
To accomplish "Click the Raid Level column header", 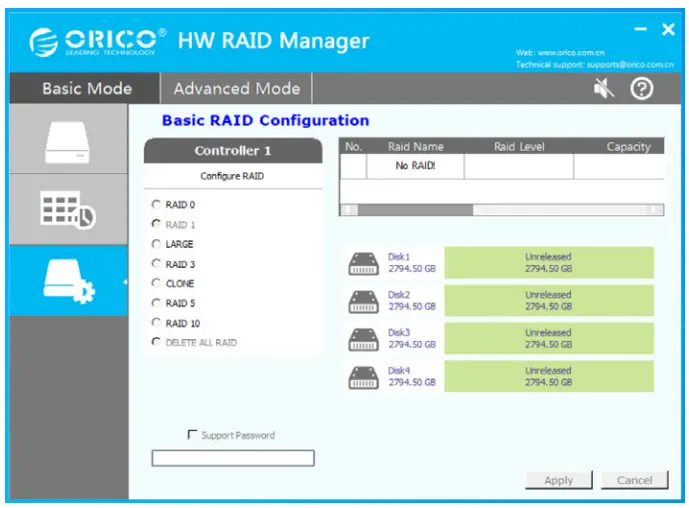I will (519, 147).
